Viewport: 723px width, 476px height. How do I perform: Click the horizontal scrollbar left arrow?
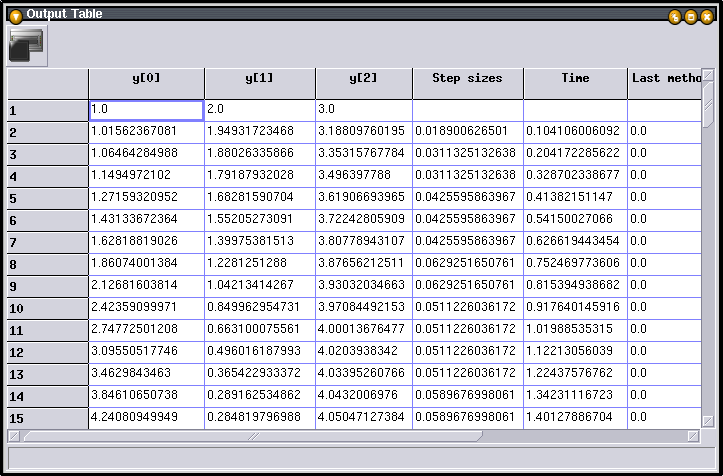point(14,436)
